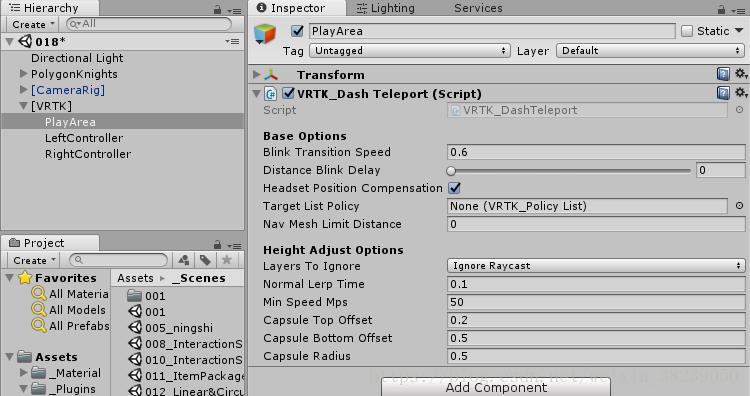Open All Prefabs saved search

click(70, 326)
